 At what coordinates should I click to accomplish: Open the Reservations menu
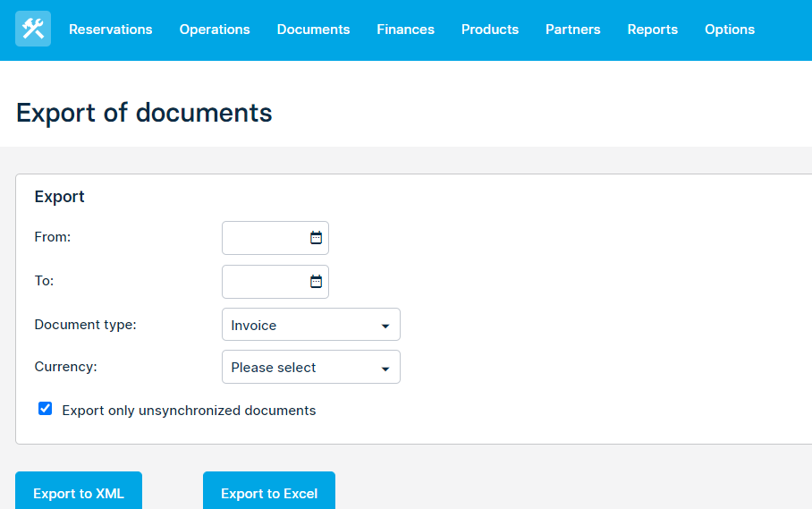tap(110, 30)
